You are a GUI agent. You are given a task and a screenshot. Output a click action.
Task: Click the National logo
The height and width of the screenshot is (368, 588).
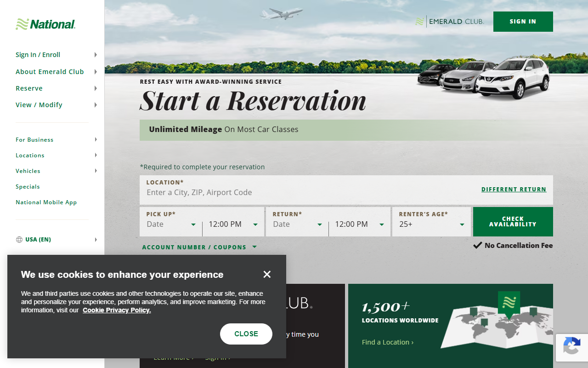coord(45,24)
